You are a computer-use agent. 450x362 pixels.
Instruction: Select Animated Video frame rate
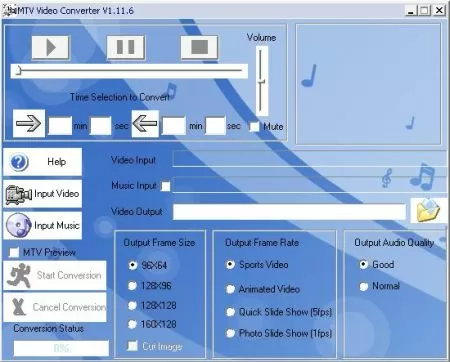230,289
